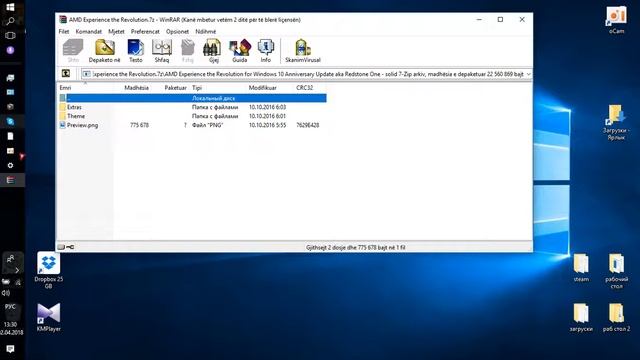640x360 pixels.
Task: Select the parent folder '..' row
Action: pyautogui.click(x=192, y=98)
